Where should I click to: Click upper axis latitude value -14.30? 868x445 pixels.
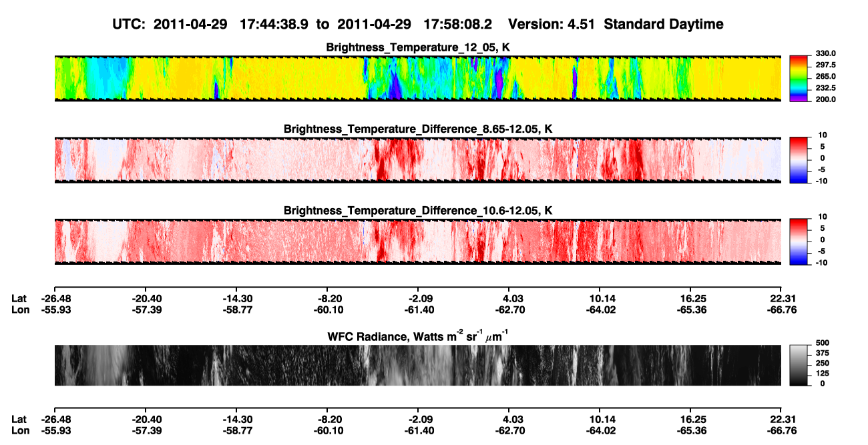click(236, 298)
